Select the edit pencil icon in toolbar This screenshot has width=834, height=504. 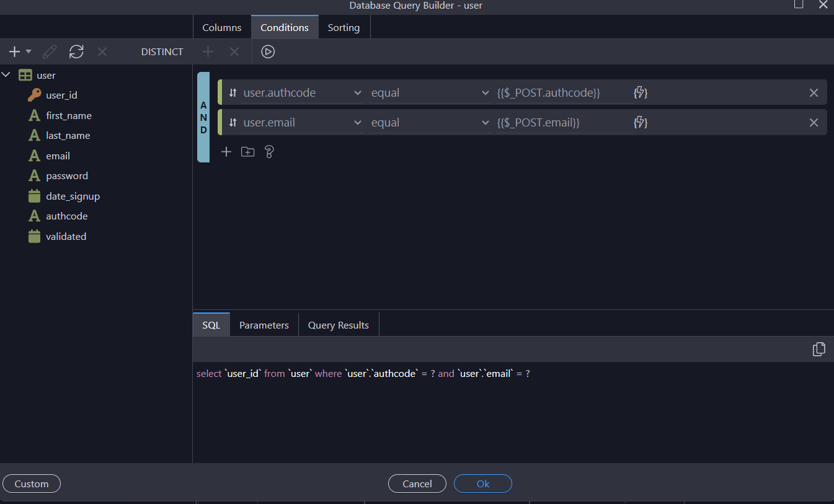(50, 51)
